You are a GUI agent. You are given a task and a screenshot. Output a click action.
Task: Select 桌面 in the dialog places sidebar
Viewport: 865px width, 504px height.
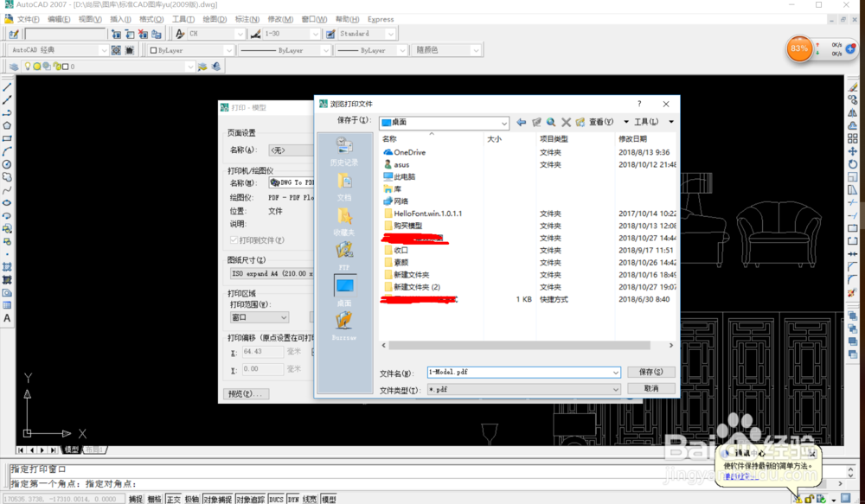(x=344, y=291)
